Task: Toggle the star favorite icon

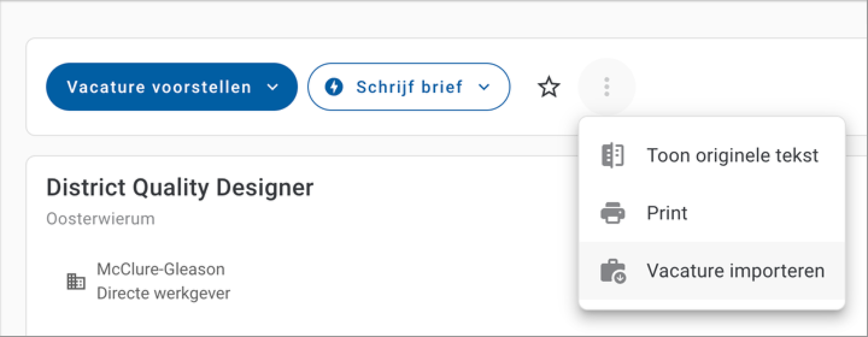Action: coord(549,87)
